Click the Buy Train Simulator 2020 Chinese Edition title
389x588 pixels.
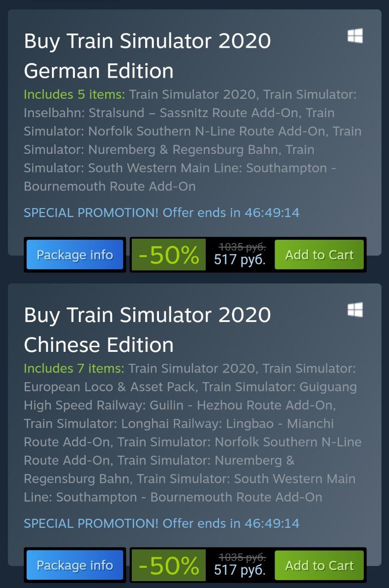pos(147,329)
